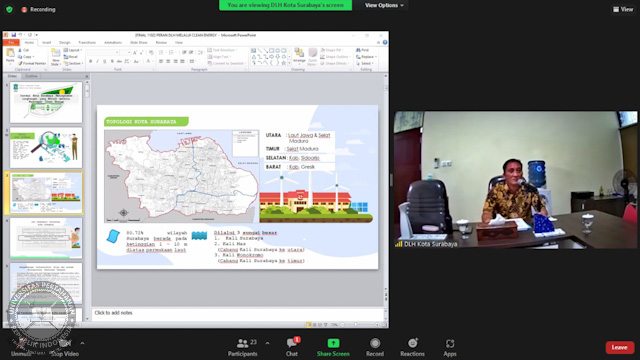Open the Chat panel

292,347
